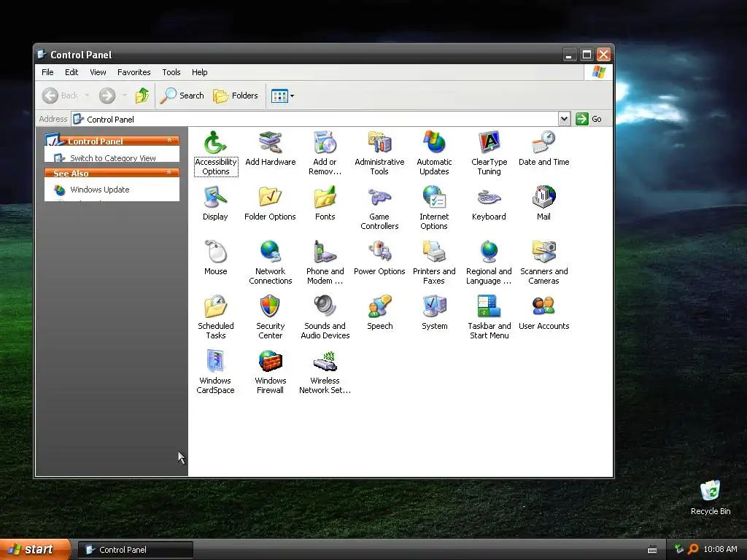Click Control Panel taskbar button
Image resolution: width=747 pixels, height=560 pixels.
pos(136,550)
